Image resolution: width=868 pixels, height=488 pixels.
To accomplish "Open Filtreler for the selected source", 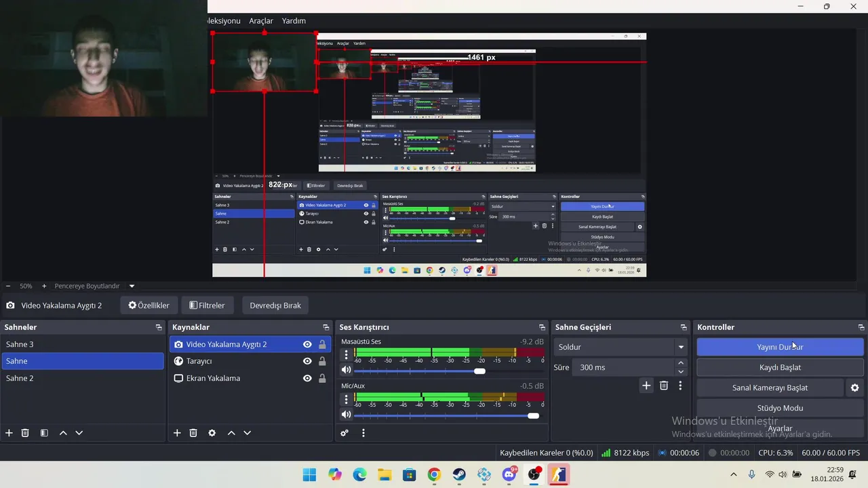I will coord(207,306).
